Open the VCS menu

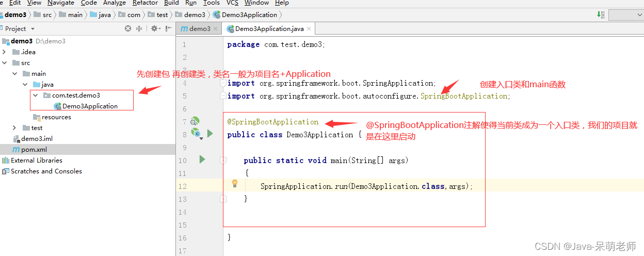click(232, 3)
